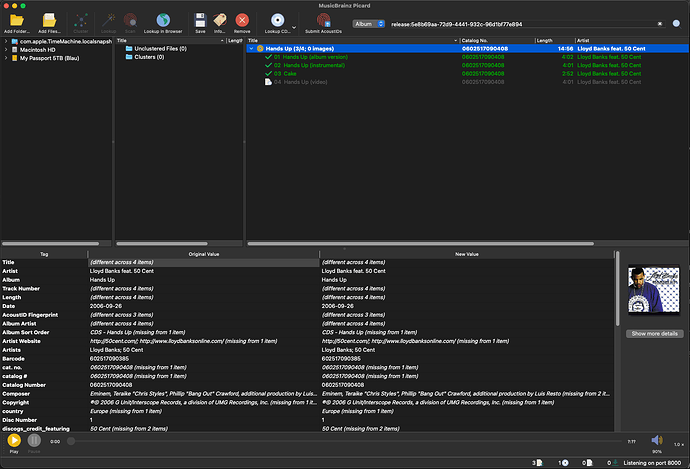This screenshot has height=469, width=690.
Task: Click the Pause button
Action: tap(34, 440)
